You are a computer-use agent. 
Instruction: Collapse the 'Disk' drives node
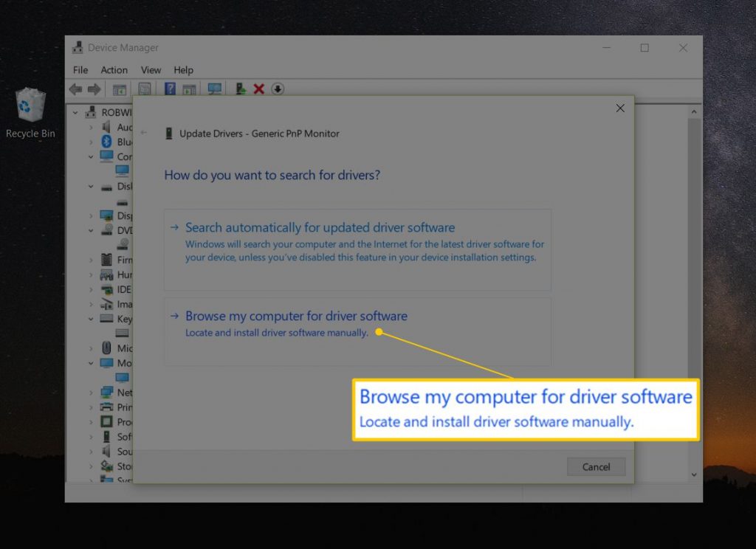(x=91, y=186)
